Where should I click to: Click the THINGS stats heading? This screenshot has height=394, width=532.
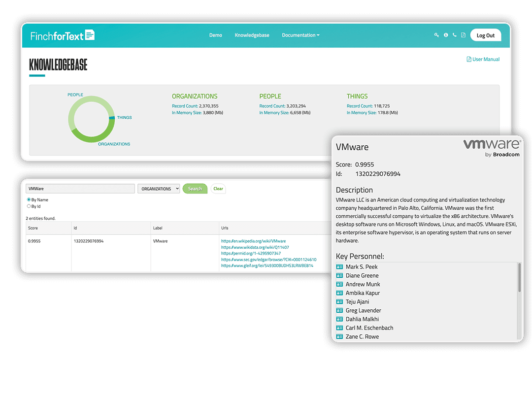click(x=357, y=97)
